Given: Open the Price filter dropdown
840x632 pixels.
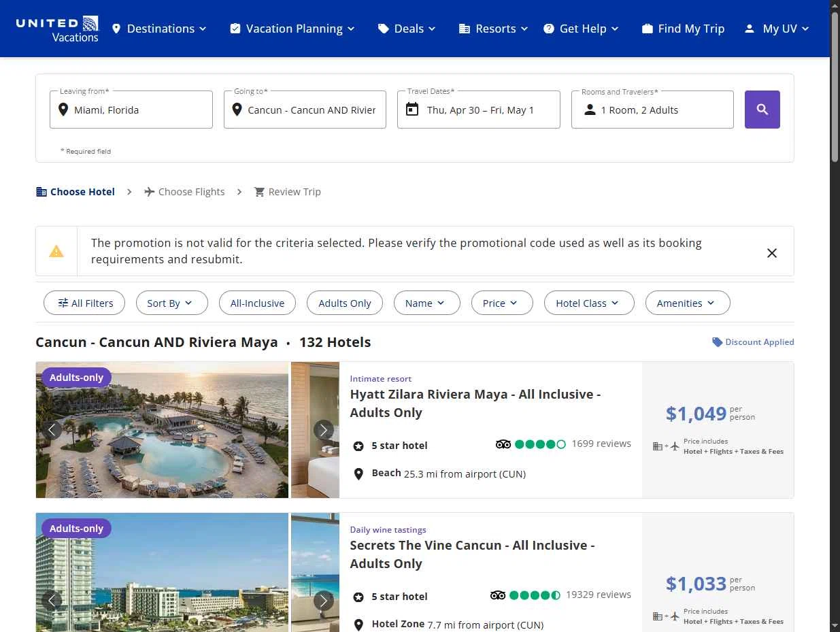Looking at the screenshot, I should click(x=502, y=303).
